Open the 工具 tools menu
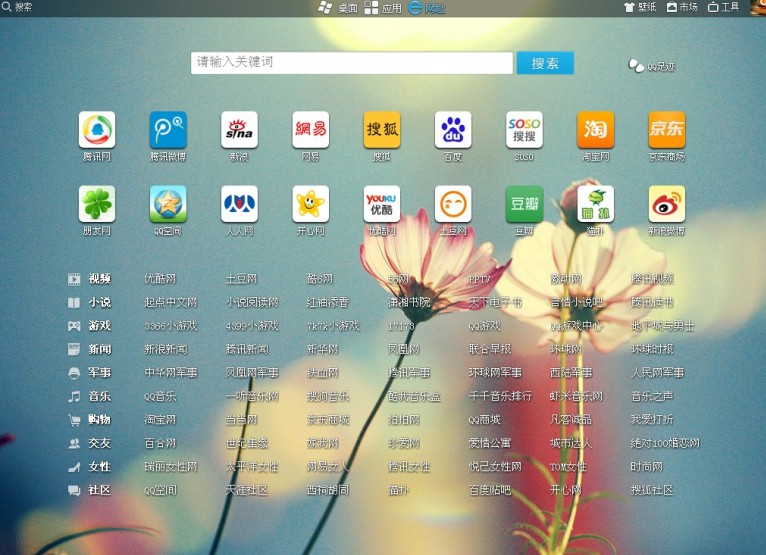 723,7
